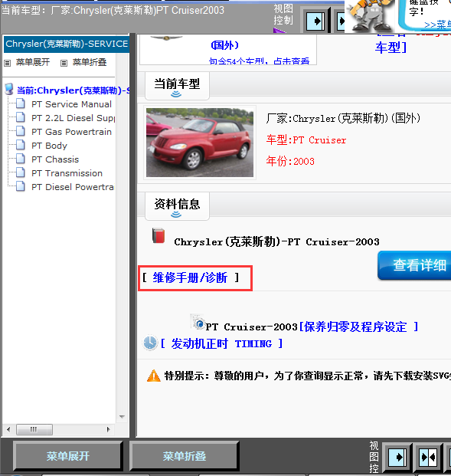Click the 车型:PT Cruiser red text
The height and width of the screenshot is (476, 451).
click(x=306, y=140)
